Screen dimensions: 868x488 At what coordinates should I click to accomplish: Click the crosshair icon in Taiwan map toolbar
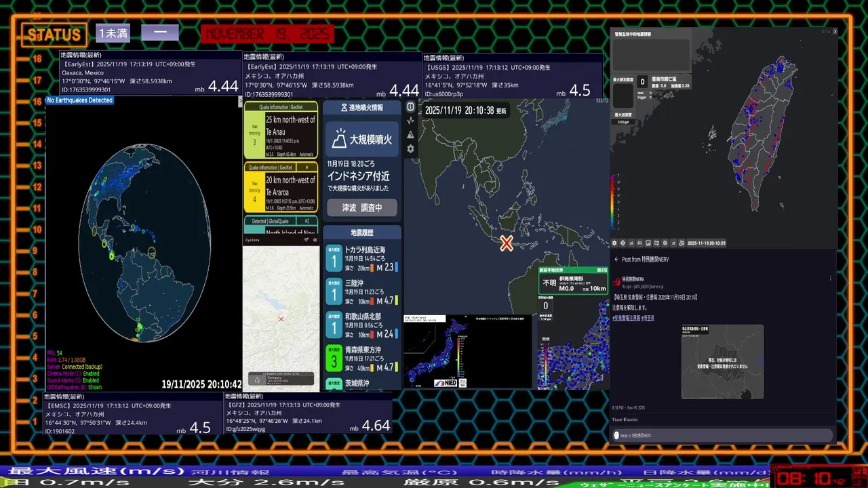pos(623,243)
